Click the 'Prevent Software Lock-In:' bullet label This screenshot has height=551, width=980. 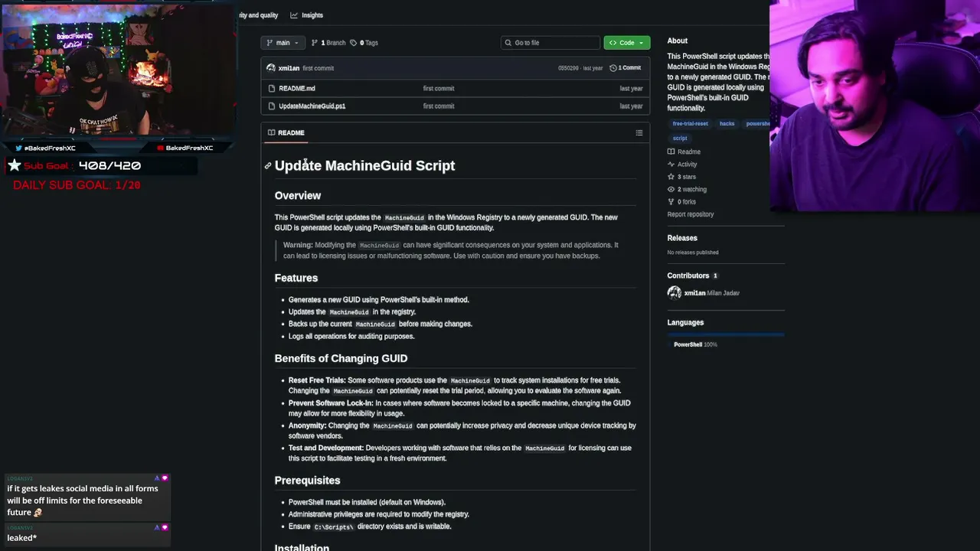tap(331, 403)
